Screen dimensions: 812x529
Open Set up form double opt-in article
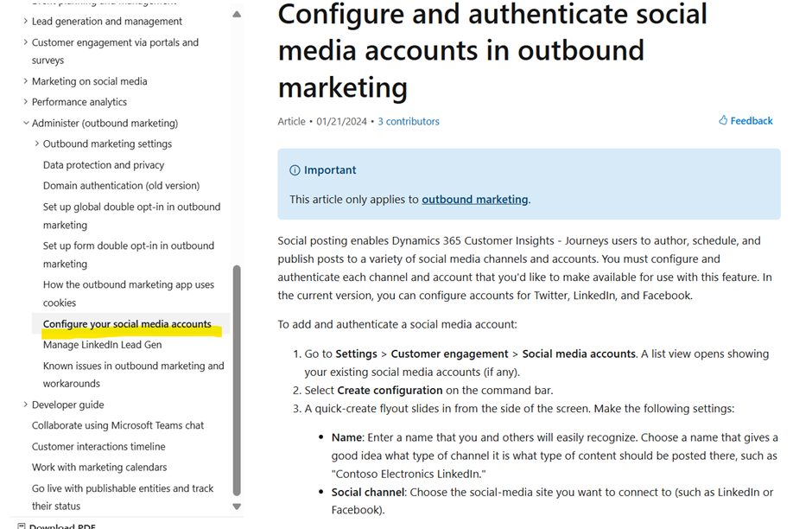point(129,254)
